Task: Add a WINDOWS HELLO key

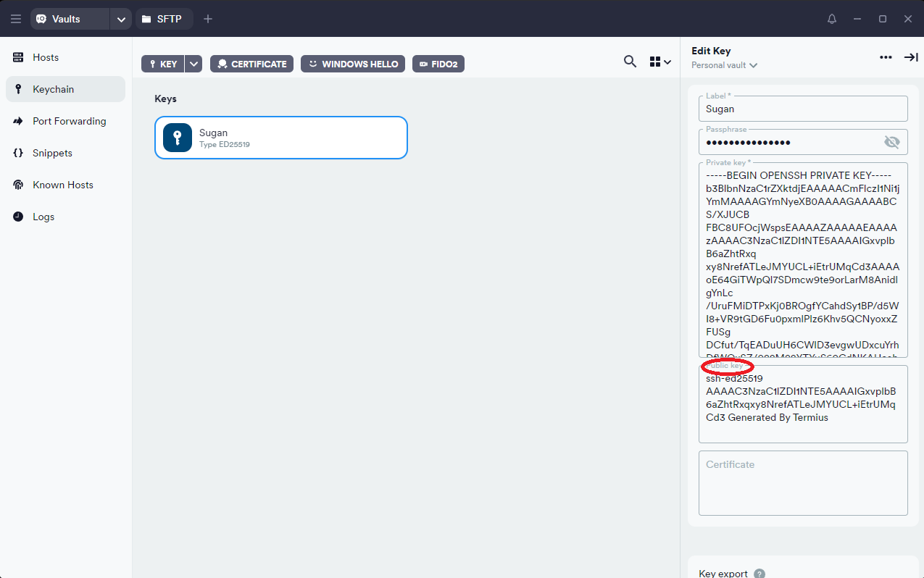Action: pos(353,64)
